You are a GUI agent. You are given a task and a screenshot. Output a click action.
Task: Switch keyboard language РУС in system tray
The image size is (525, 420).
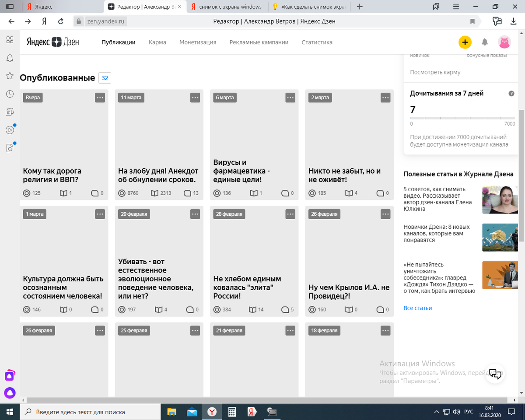coord(469,412)
